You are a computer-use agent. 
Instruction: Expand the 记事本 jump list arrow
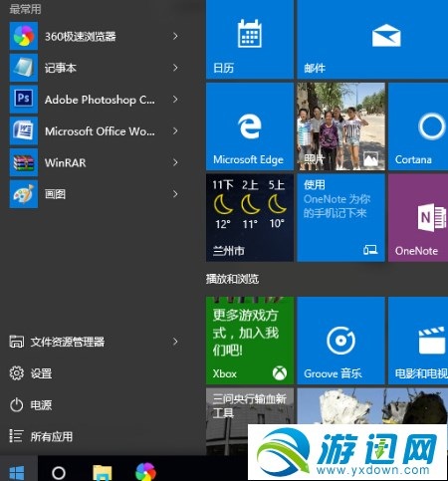click(175, 68)
